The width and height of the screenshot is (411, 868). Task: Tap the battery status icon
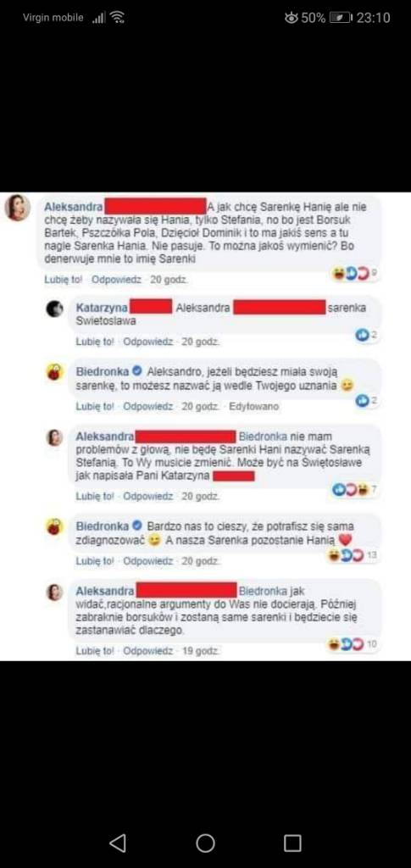click(x=340, y=18)
